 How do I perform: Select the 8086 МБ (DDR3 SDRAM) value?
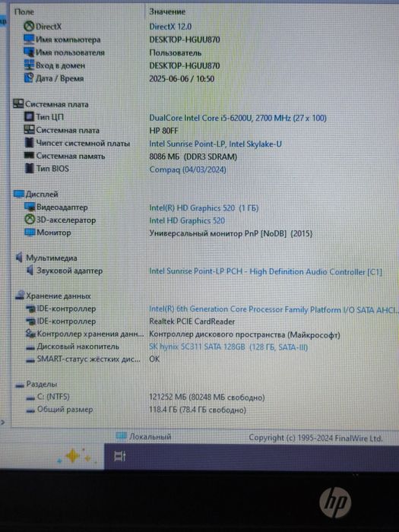tap(193, 157)
